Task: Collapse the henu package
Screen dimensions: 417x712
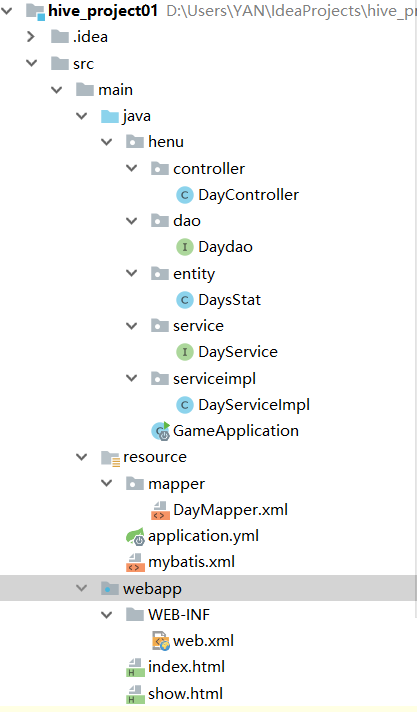Action: click(107, 142)
